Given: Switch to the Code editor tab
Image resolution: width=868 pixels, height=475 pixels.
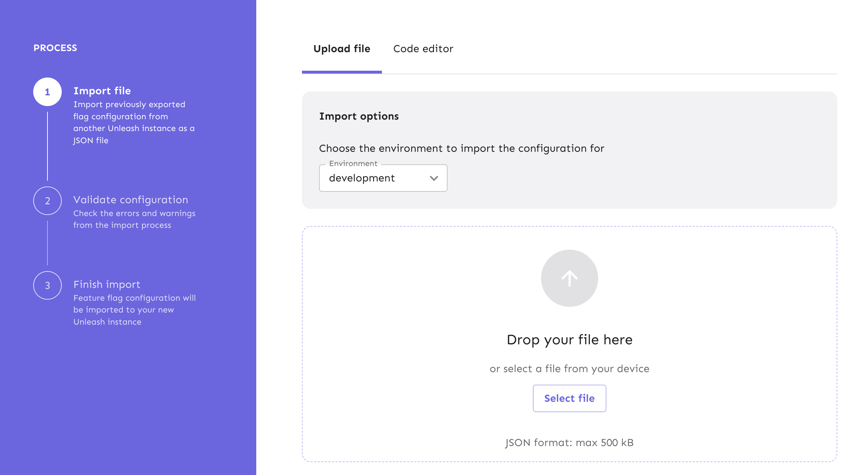Looking at the screenshot, I should coord(423,49).
